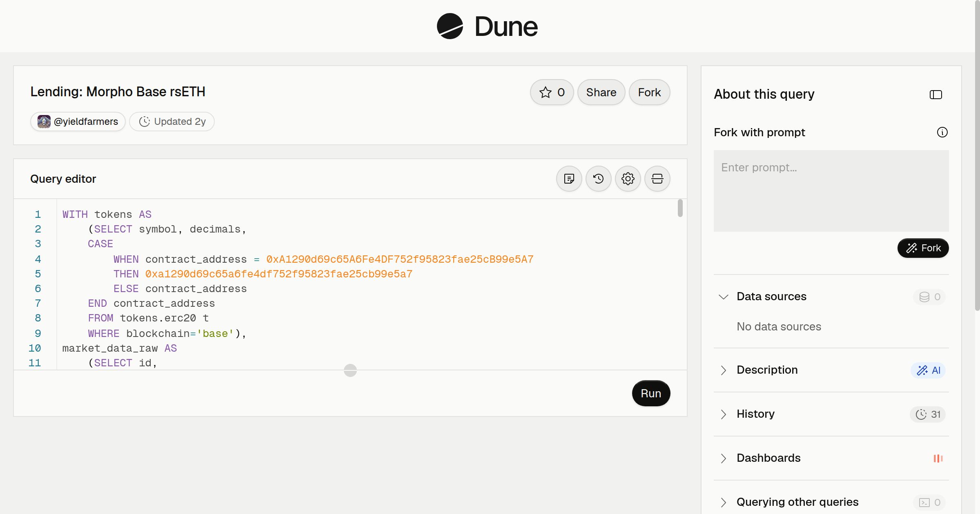Click the Dashboards bar chart icon
The height and width of the screenshot is (514, 980).
[938, 458]
